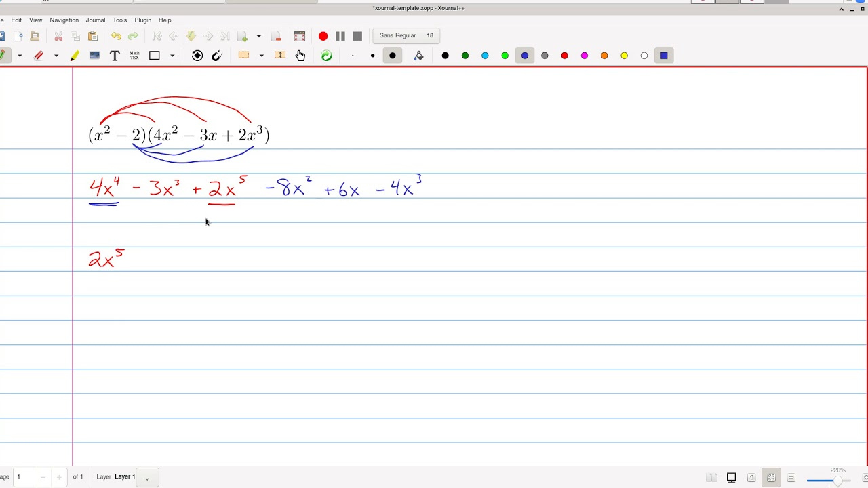Pick the bright green color swatch
Viewport: 868px width, 488px height.
pos(505,56)
